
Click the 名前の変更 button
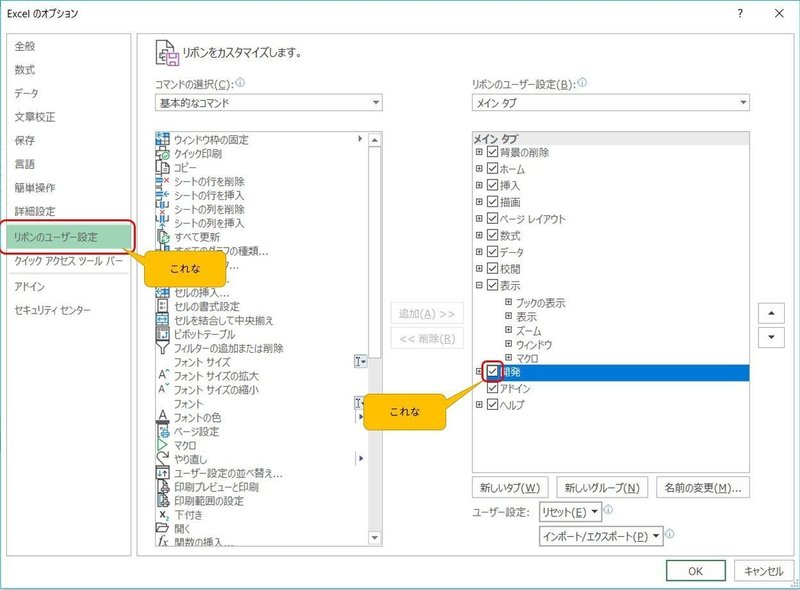(x=703, y=488)
